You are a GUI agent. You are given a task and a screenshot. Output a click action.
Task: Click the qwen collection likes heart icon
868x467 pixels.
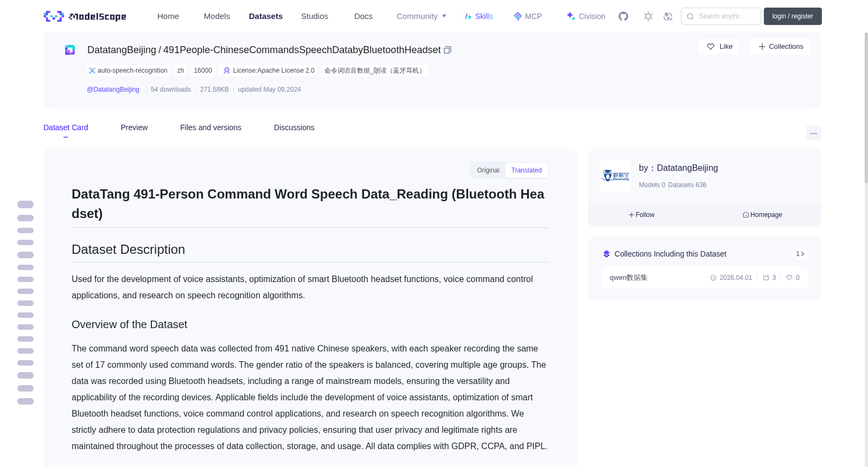pos(789,278)
